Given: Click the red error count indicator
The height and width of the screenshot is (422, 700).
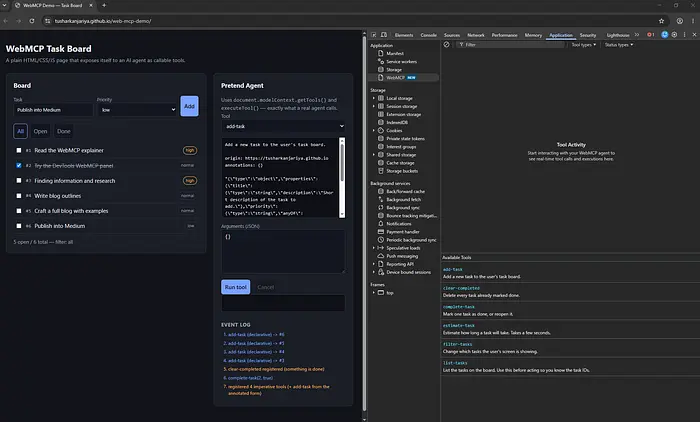Looking at the screenshot, I should tap(650, 35).
